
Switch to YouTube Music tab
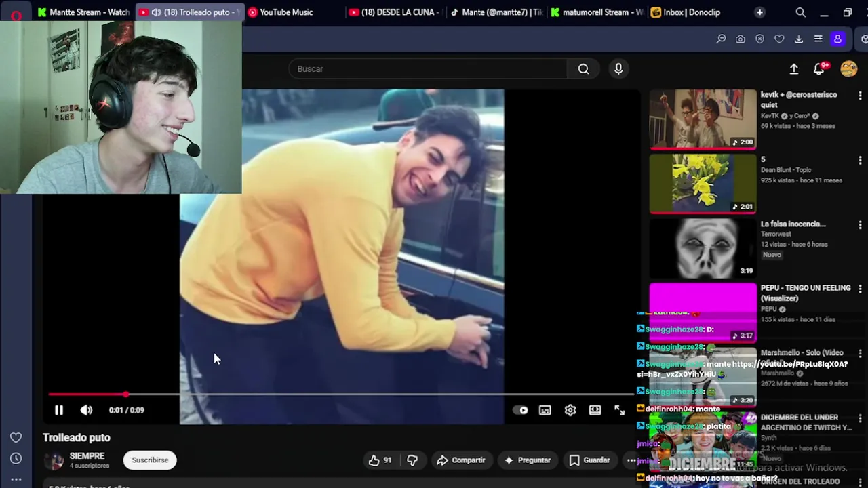click(x=286, y=12)
